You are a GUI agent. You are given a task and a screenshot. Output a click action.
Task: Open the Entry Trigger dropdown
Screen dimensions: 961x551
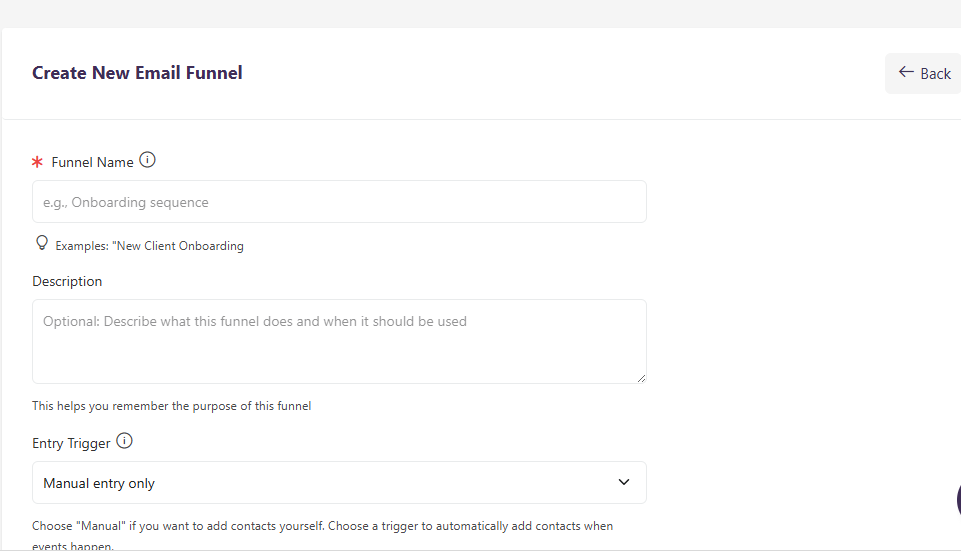[339, 483]
